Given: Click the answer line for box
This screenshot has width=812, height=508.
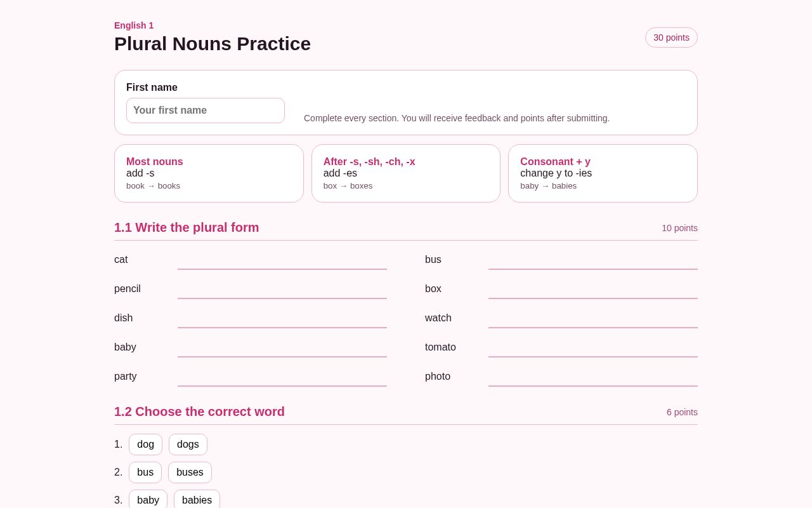Looking at the screenshot, I should (593, 289).
